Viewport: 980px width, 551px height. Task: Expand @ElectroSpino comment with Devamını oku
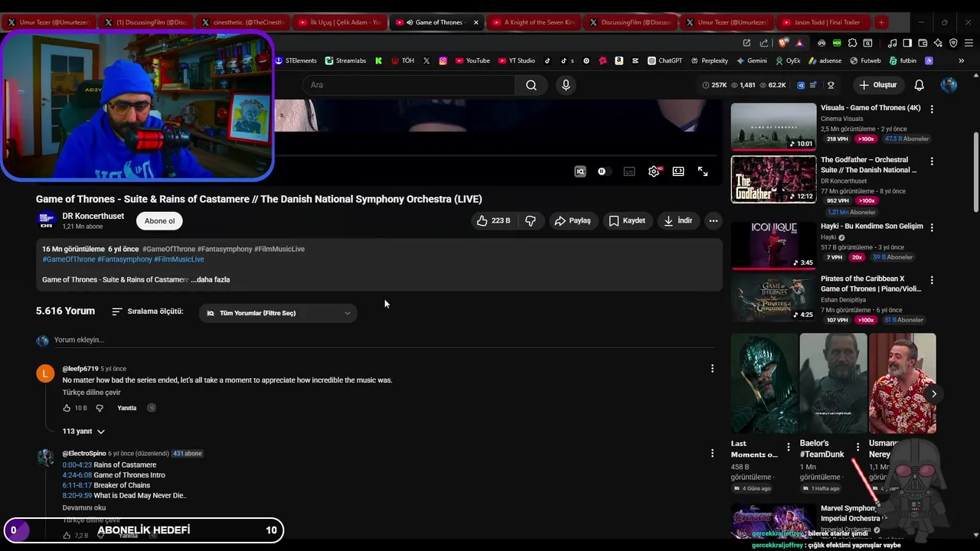coord(84,507)
